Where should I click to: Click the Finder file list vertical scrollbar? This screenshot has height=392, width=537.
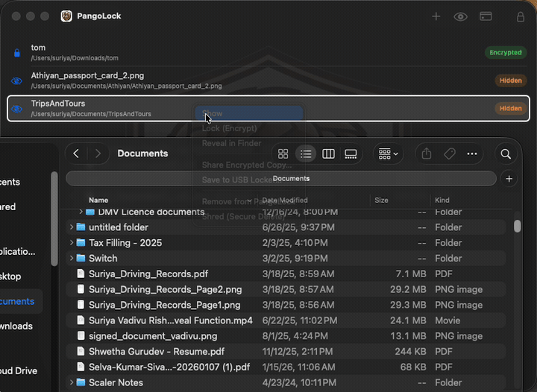coord(517,226)
